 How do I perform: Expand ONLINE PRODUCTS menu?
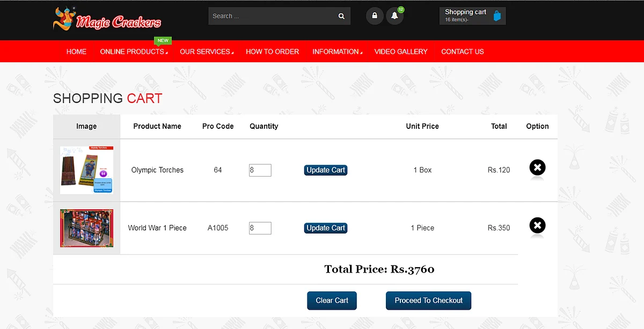pyautogui.click(x=134, y=52)
